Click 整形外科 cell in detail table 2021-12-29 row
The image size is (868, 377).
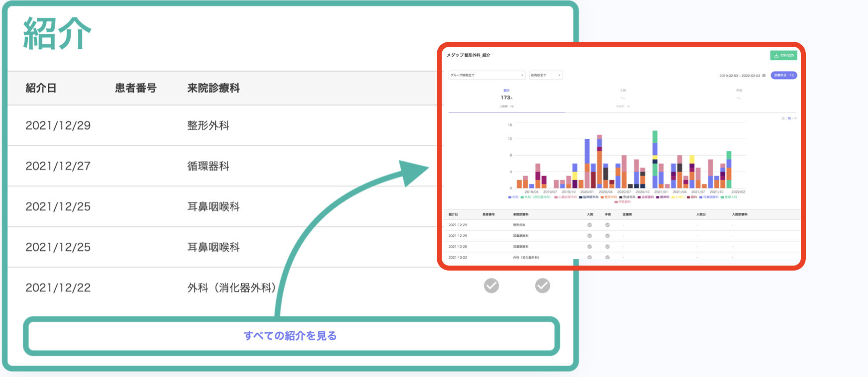[519, 225]
